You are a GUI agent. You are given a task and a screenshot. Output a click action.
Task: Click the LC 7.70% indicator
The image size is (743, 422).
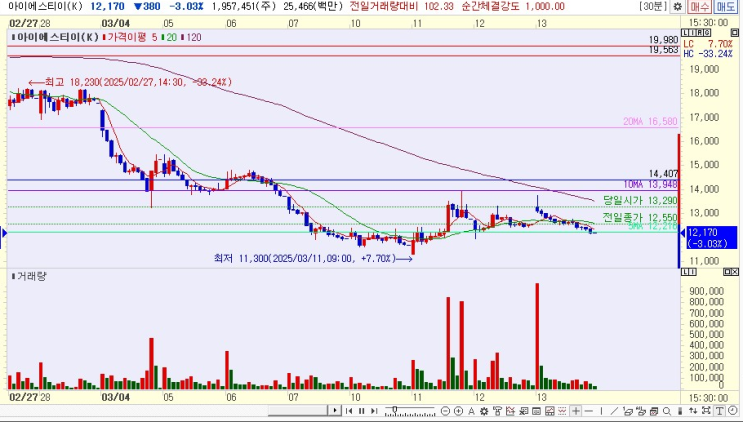point(708,44)
